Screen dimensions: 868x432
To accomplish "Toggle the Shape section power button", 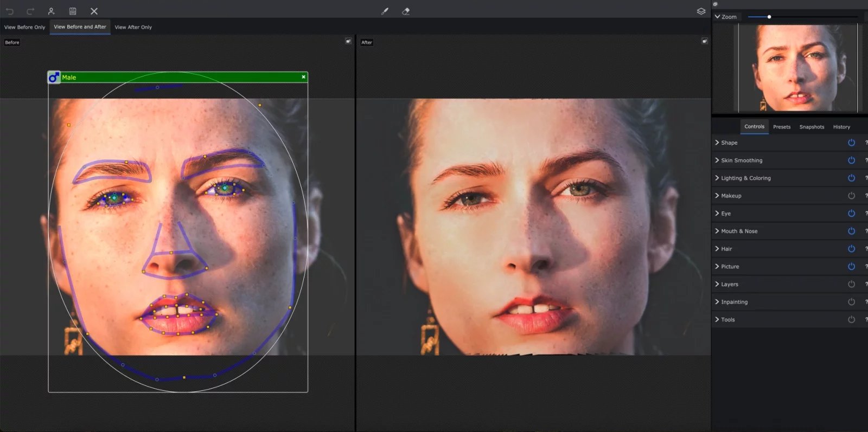I will [851, 143].
